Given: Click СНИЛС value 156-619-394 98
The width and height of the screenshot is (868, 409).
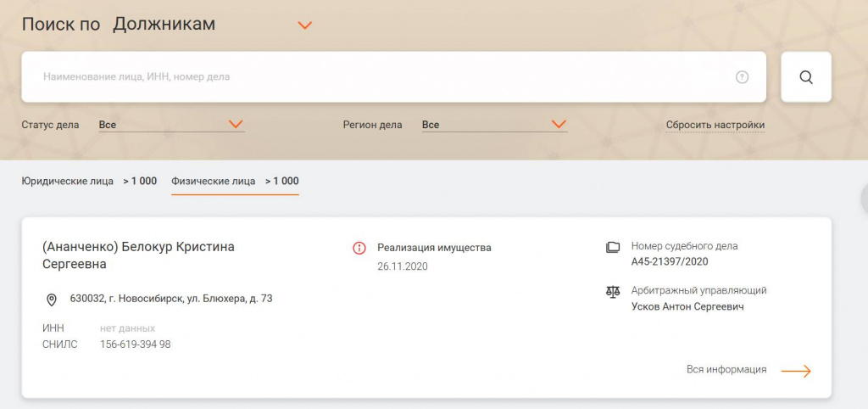Looking at the screenshot, I should (x=135, y=345).
